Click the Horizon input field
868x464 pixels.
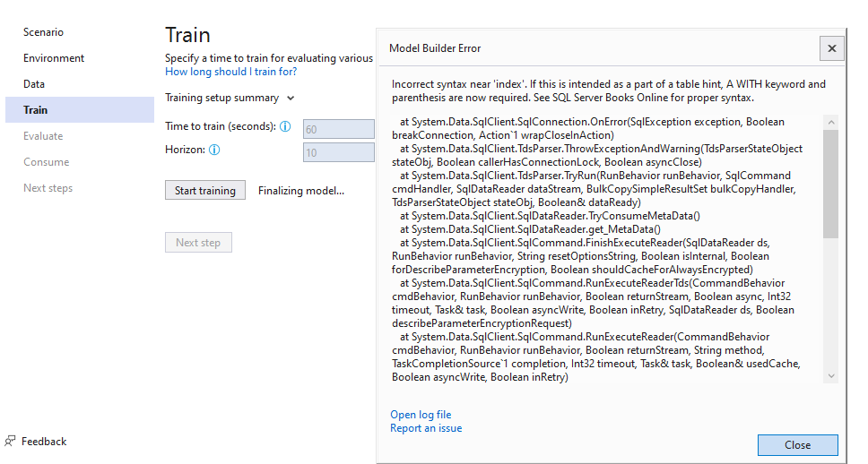click(x=339, y=152)
